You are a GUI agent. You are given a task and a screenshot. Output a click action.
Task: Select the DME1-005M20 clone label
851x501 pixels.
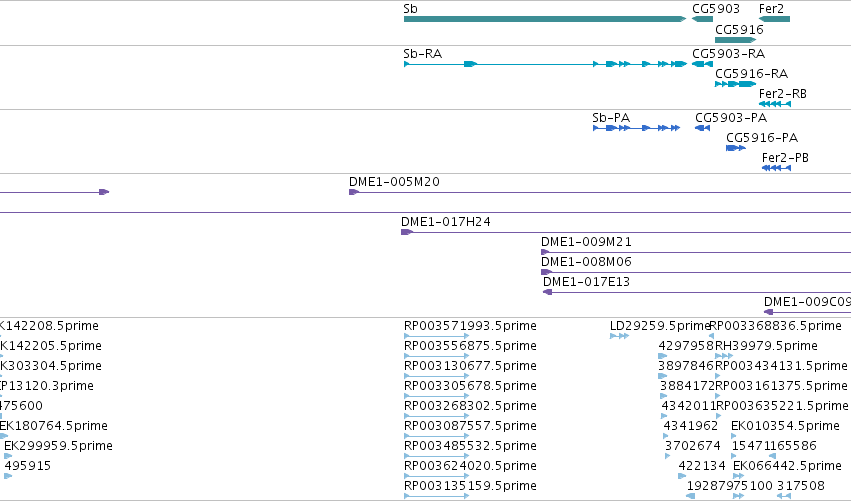(394, 182)
